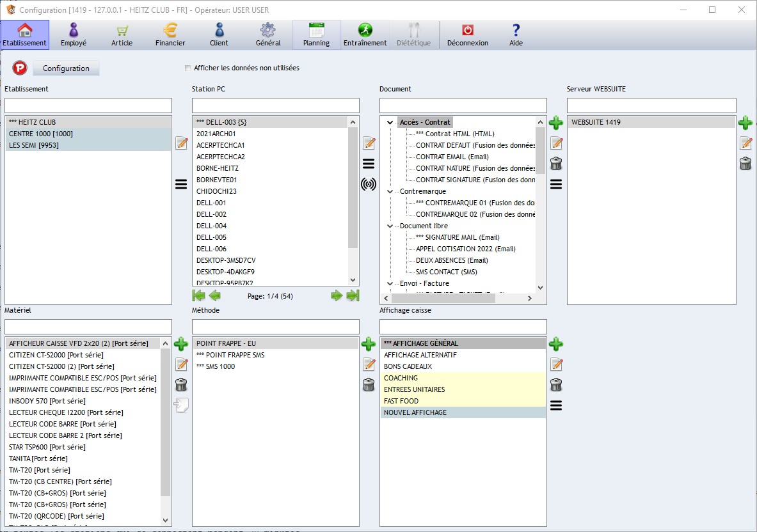Click the Station PC search field
757x532 pixels.
pos(275,106)
